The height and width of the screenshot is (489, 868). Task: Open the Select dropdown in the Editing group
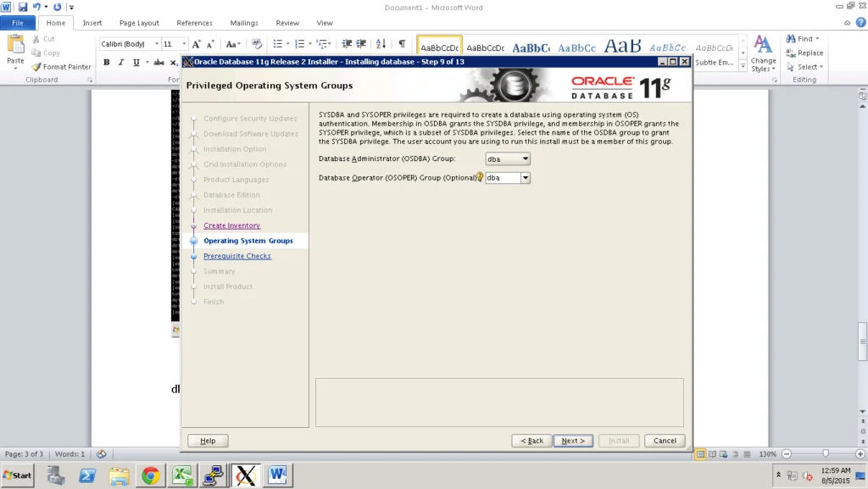pyautogui.click(x=805, y=67)
